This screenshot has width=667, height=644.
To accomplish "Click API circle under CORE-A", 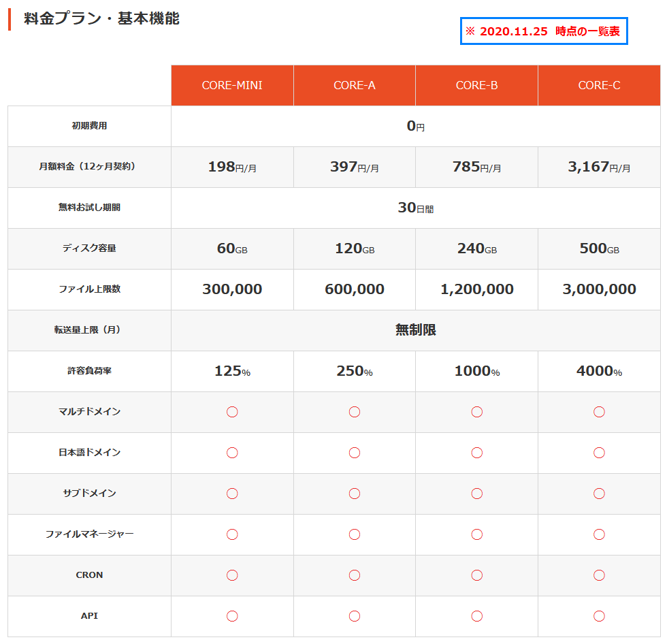I will 355,616.
